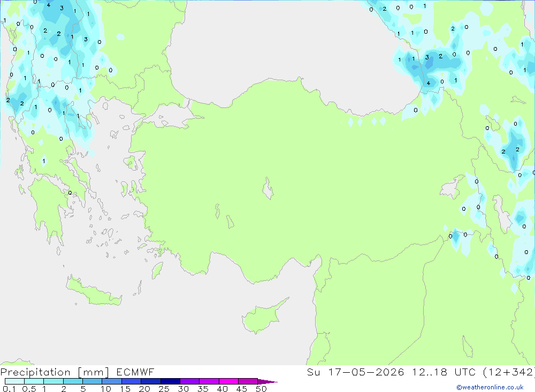Select the 40–45 mm magenta legend swatch
Viewport: 535px width, 392px height.
(228, 381)
